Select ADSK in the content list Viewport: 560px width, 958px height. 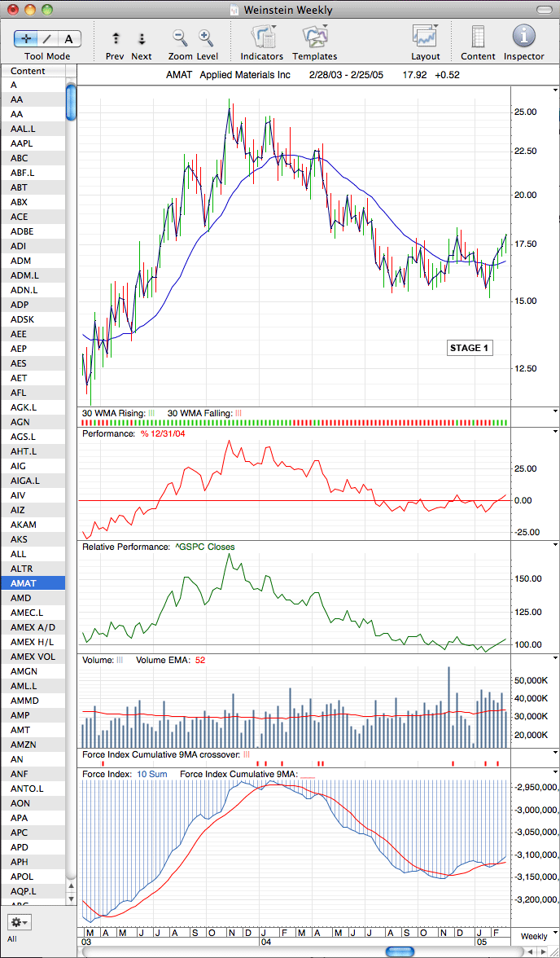[x=33, y=319]
